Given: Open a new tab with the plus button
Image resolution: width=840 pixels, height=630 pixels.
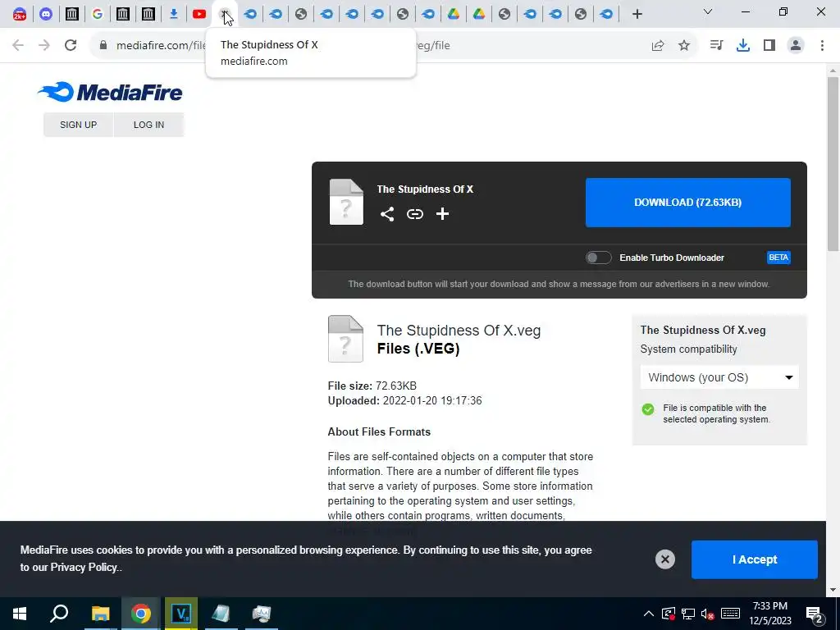Looking at the screenshot, I should coord(637,14).
